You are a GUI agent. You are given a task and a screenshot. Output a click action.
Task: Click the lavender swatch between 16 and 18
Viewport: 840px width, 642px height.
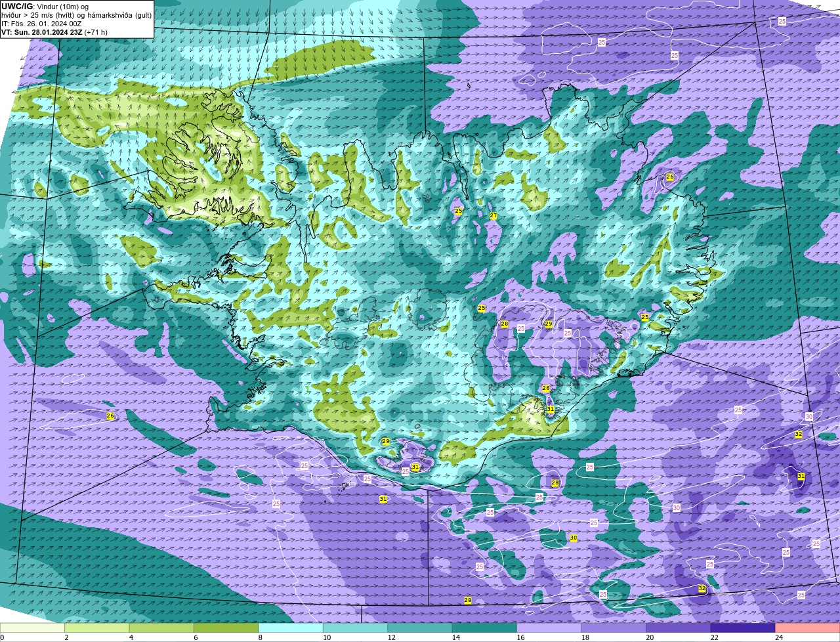point(550,628)
